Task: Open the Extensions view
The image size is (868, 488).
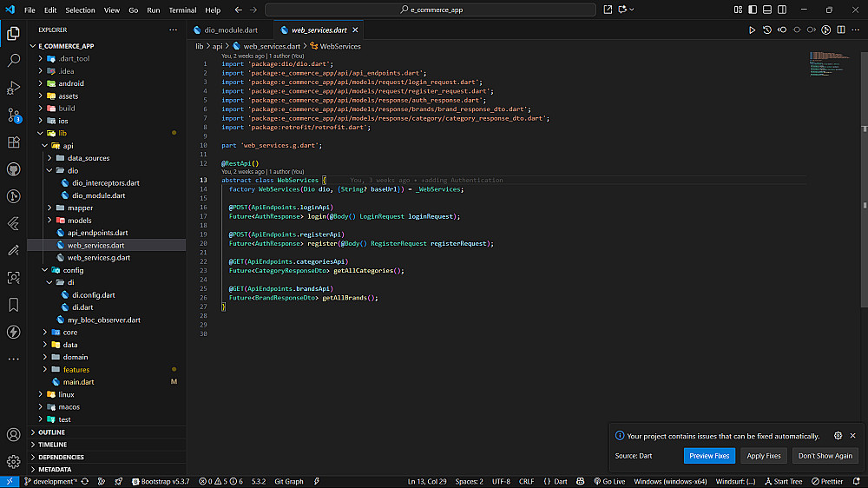Action: 14,142
